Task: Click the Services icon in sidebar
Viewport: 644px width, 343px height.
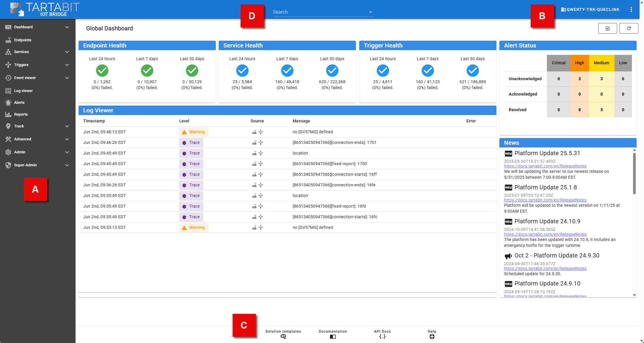Action: (8, 52)
